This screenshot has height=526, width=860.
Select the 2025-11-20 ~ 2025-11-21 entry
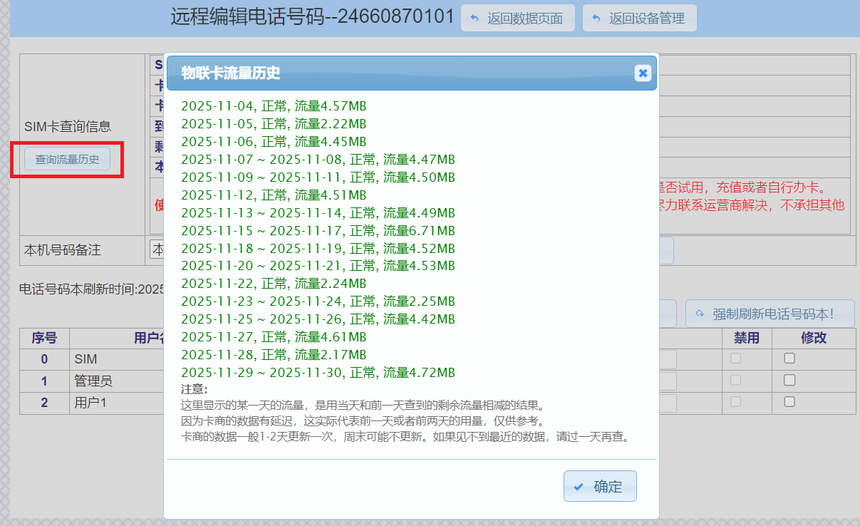click(x=318, y=265)
